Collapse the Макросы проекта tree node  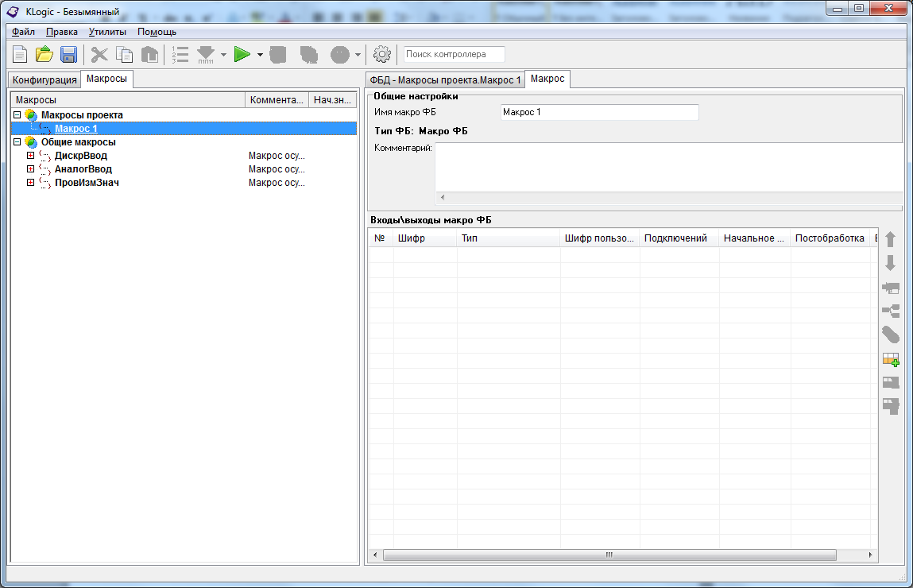(17, 115)
